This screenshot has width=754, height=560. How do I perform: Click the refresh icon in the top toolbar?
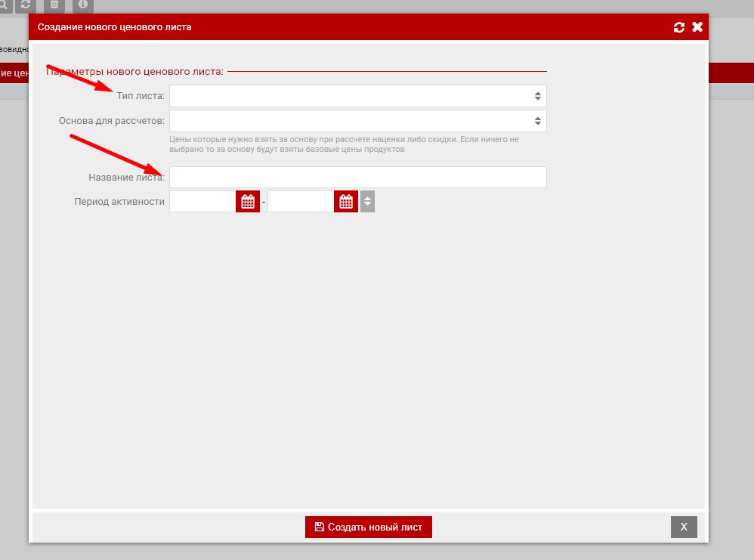click(26, 5)
